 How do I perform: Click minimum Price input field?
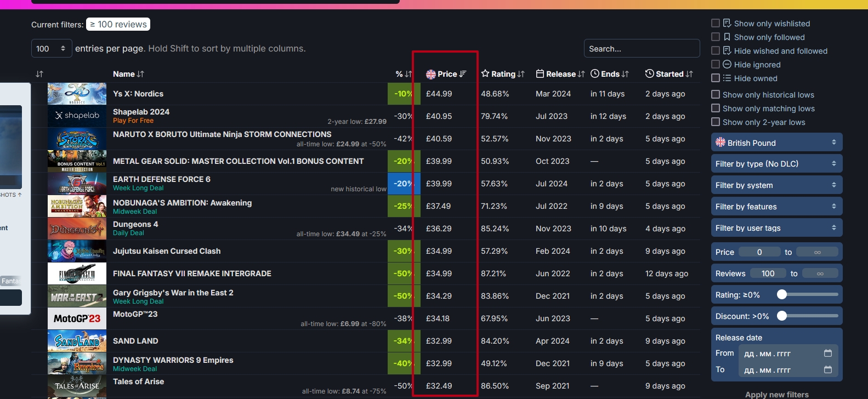(x=759, y=252)
